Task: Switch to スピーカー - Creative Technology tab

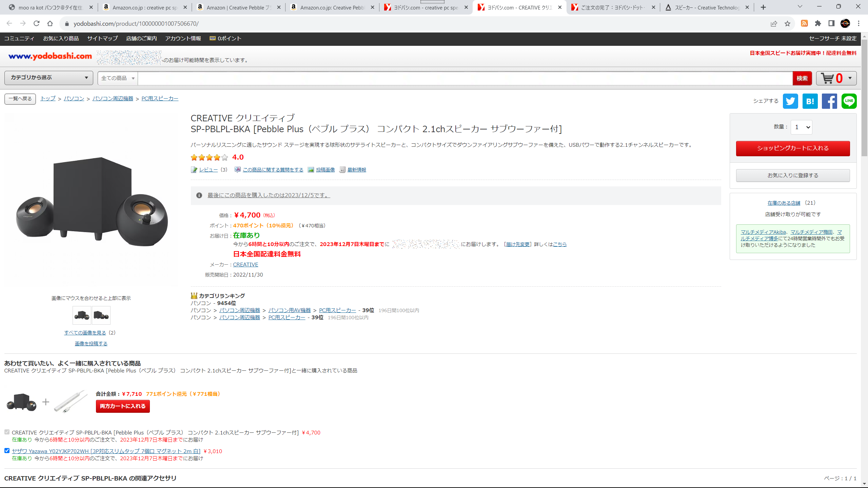Action: pos(707,7)
